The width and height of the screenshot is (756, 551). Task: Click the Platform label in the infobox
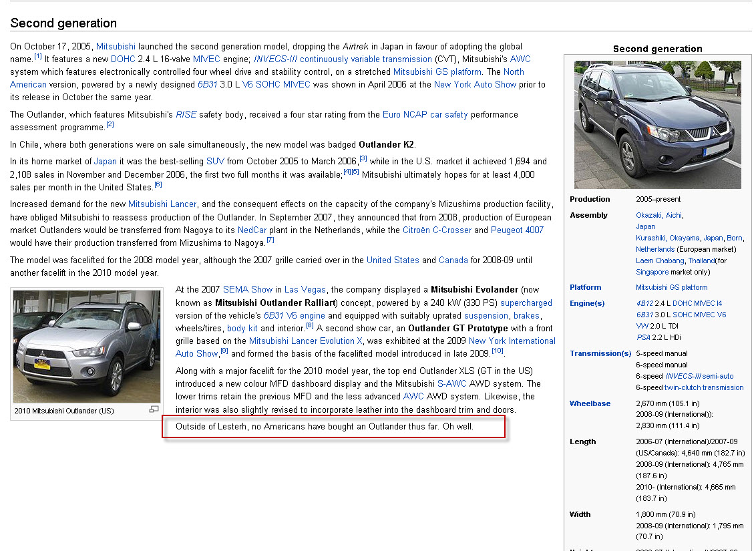[585, 287]
